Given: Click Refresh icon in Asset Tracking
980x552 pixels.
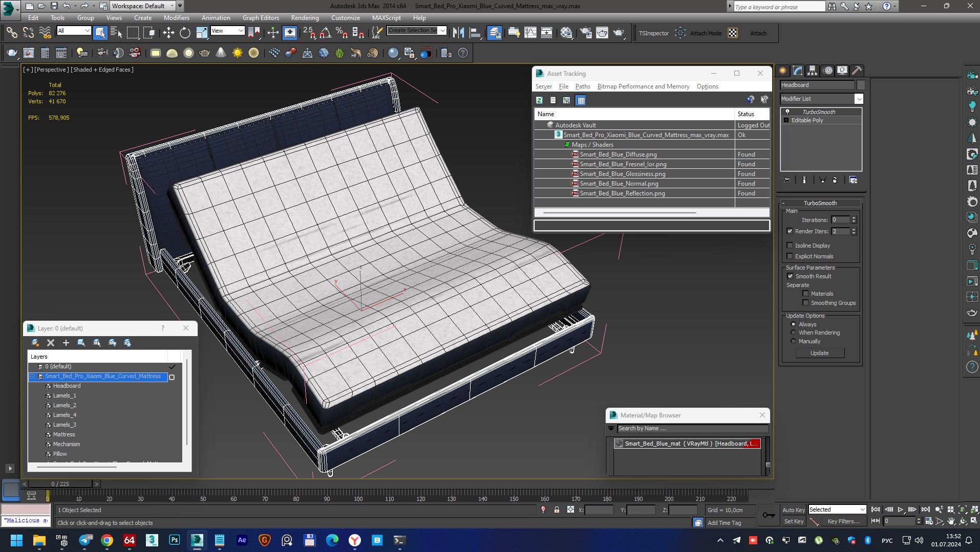Looking at the screenshot, I should 539,100.
